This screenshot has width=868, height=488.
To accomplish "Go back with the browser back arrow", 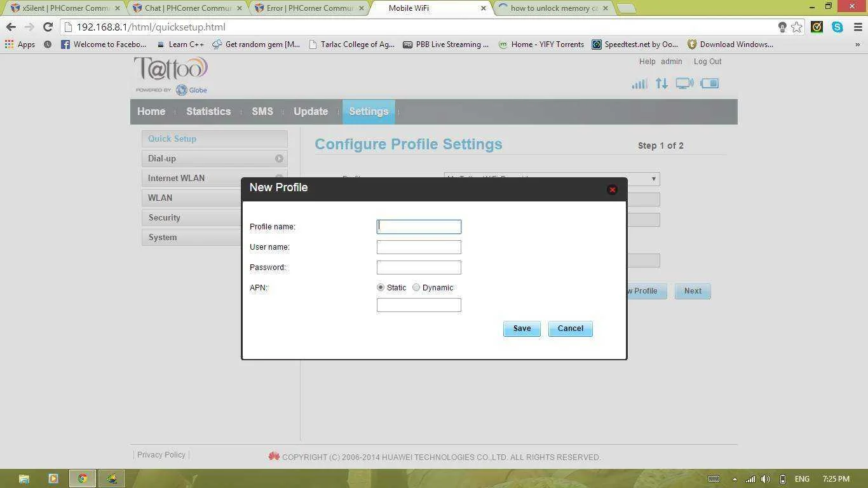I will point(11,27).
